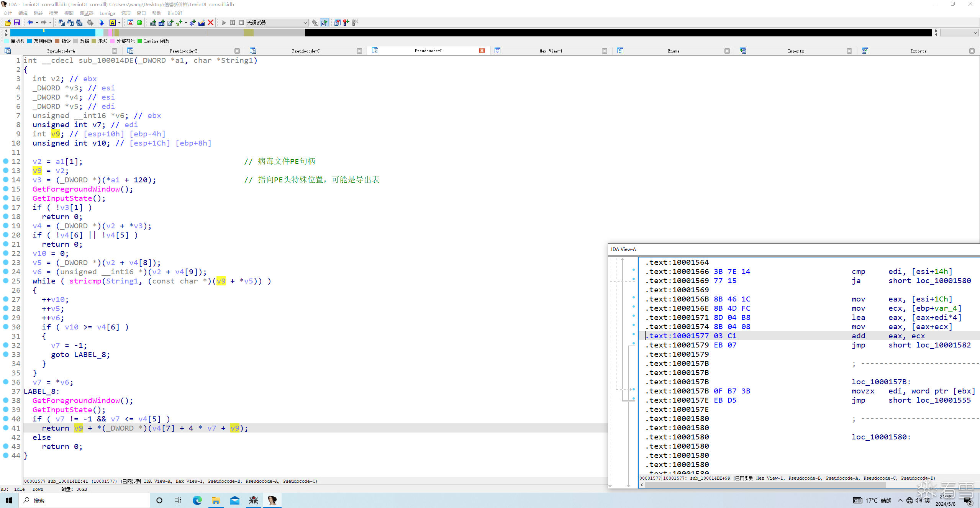Screen dimensions: 980x508
Task: Switch to the Pseudocode-B tab
Action: click(x=184, y=51)
